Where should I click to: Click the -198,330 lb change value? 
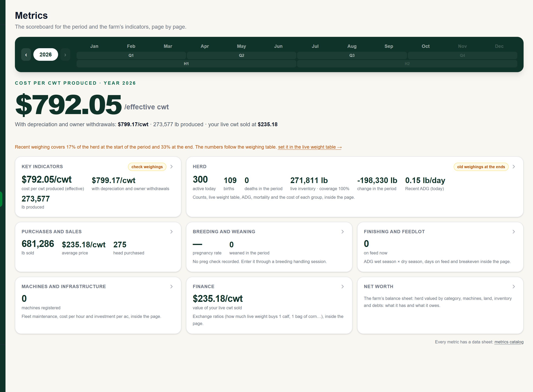click(377, 180)
